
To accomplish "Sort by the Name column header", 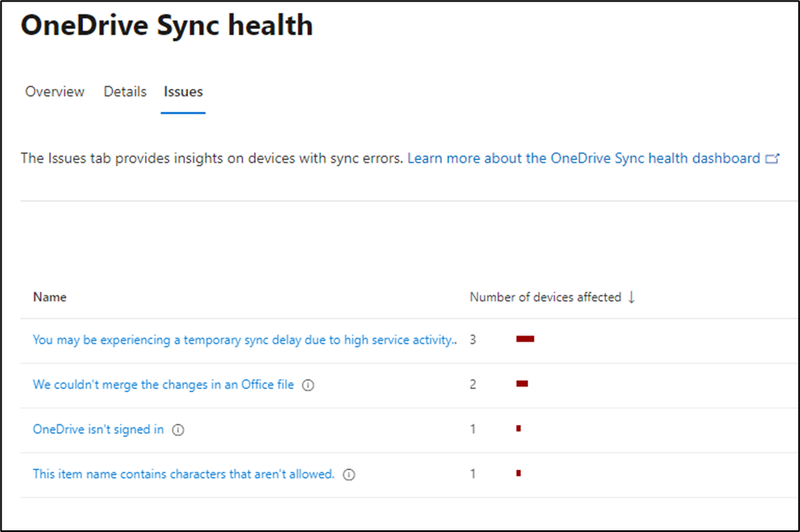I will pyautogui.click(x=49, y=297).
